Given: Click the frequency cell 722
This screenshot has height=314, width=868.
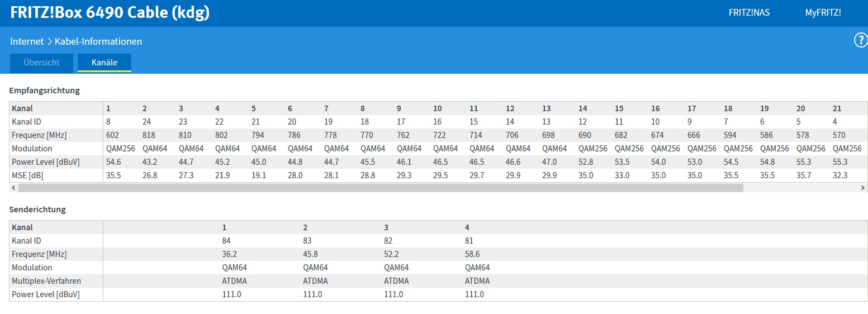Looking at the screenshot, I should (x=440, y=135).
